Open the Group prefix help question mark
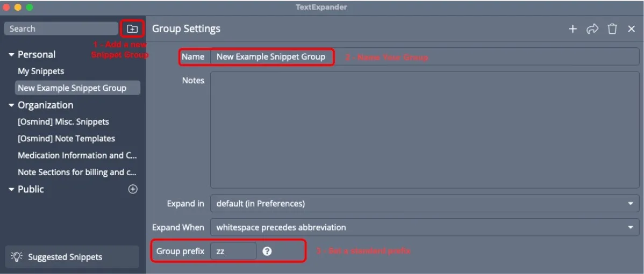644x274 pixels. (267, 251)
